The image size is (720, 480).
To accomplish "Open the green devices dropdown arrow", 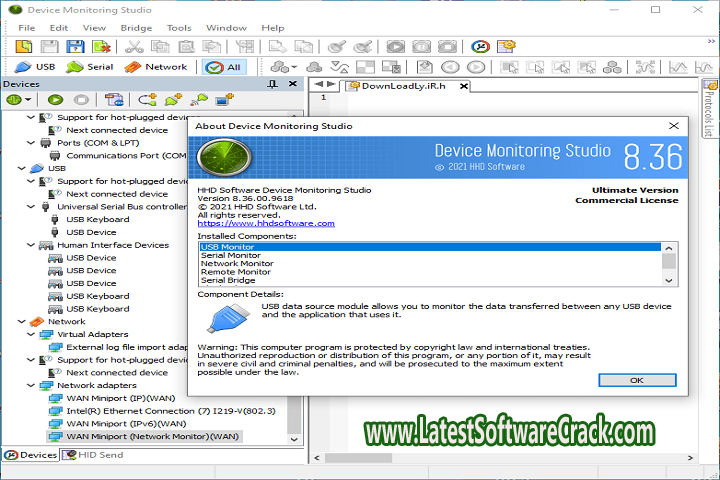I will [27, 100].
